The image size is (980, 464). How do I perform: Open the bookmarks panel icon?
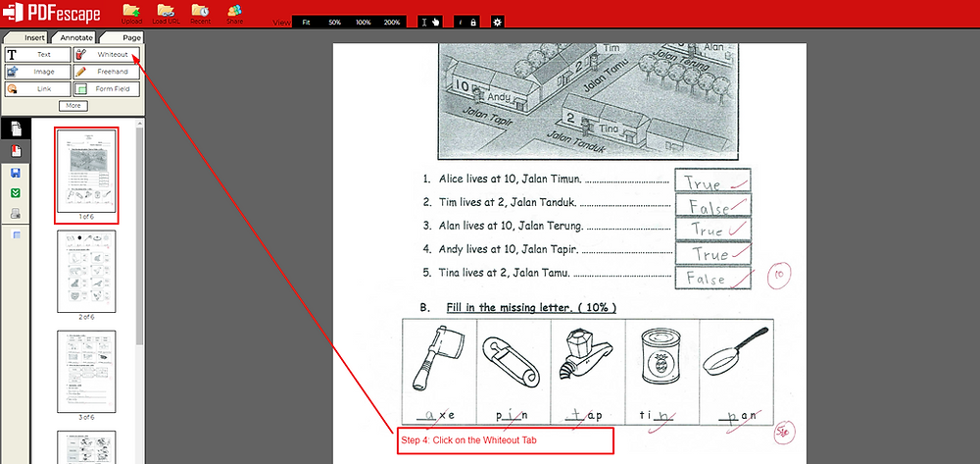[x=17, y=151]
